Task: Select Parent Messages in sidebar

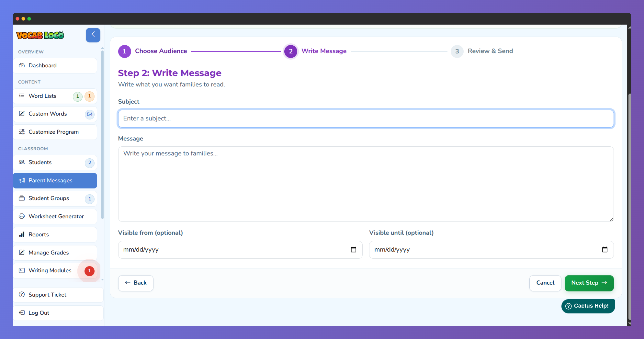Action: click(55, 181)
